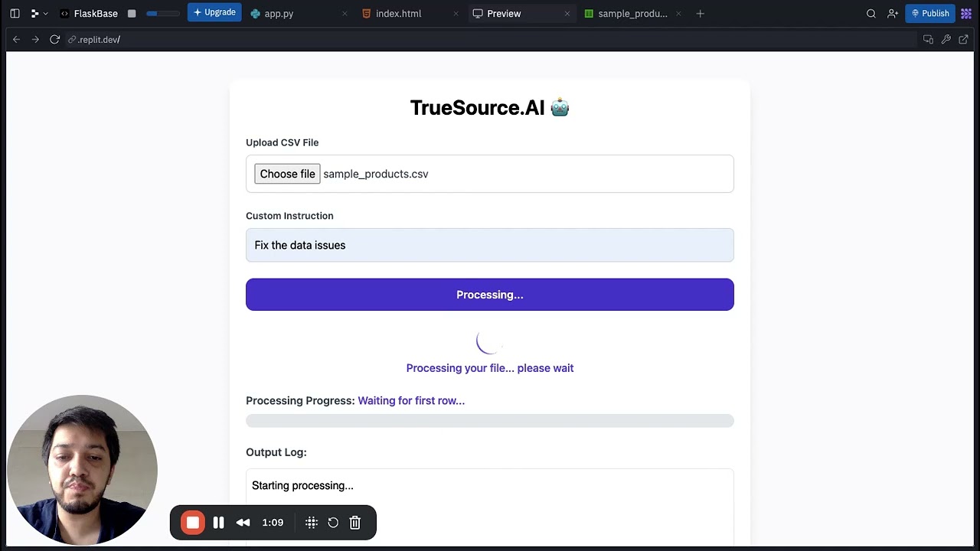Screen dimensions: 980x551
Task: Select the Preview tab
Action: (x=504, y=14)
